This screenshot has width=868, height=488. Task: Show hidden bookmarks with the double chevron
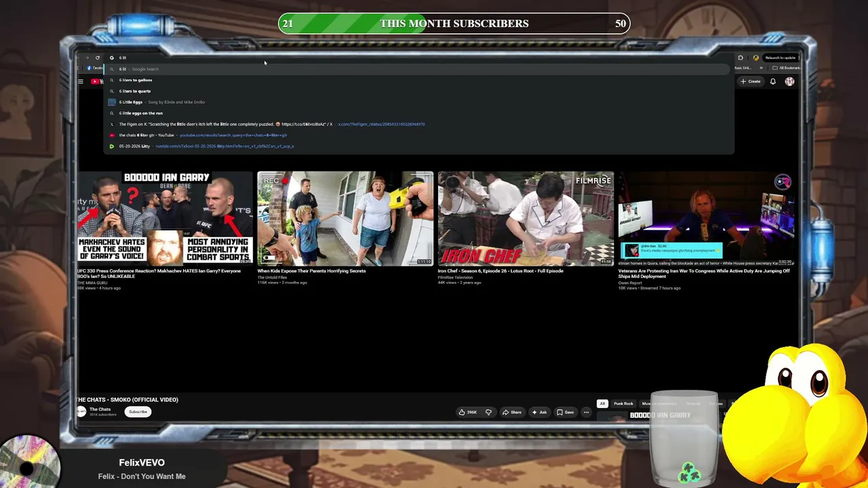point(761,68)
